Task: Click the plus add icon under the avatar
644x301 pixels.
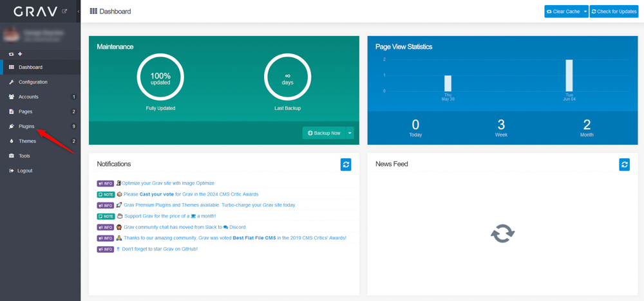Action: [20, 54]
